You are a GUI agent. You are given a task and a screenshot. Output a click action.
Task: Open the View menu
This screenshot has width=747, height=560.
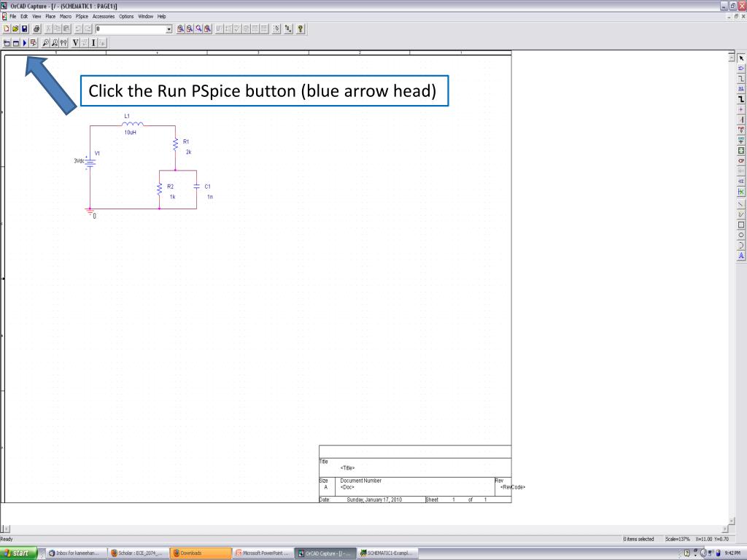pos(36,16)
